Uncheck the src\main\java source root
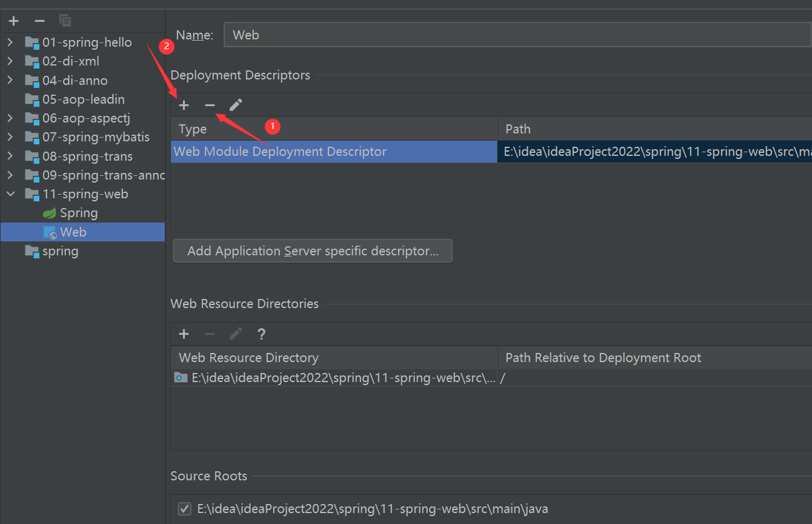 point(184,509)
